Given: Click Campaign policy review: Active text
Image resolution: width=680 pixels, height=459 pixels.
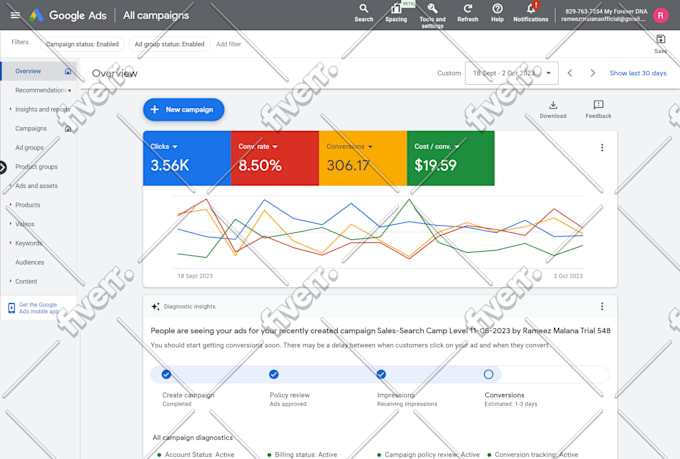Looking at the screenshot, I should click(432, 454).
